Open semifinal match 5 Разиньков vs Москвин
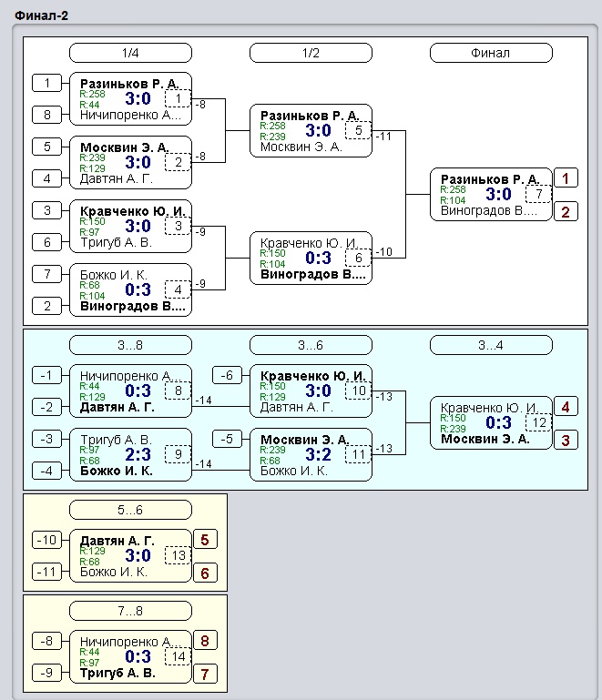Viewport: 602px width, 700px height. [x=311, y=131]
